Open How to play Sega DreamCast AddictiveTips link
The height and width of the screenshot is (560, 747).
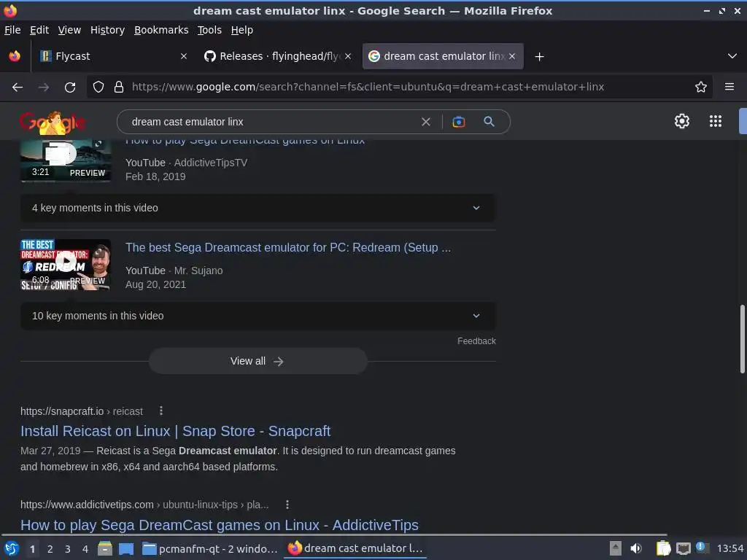pyautogui.click(x=219, y=525)
